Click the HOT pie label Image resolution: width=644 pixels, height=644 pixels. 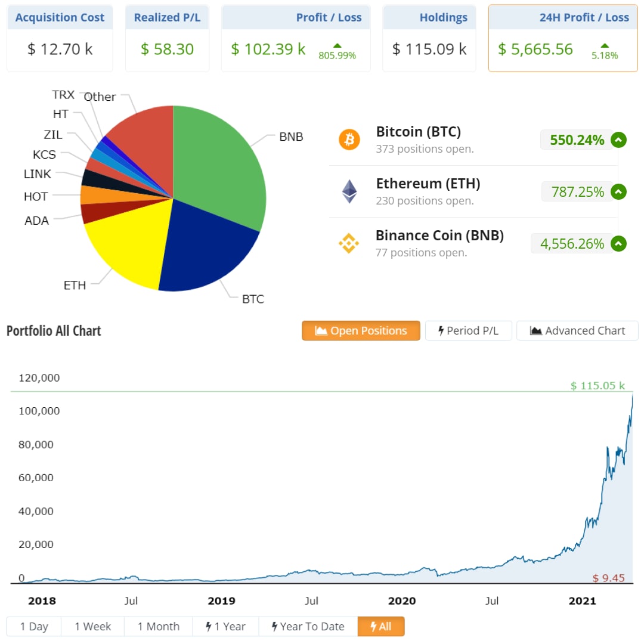click(36, 197)
